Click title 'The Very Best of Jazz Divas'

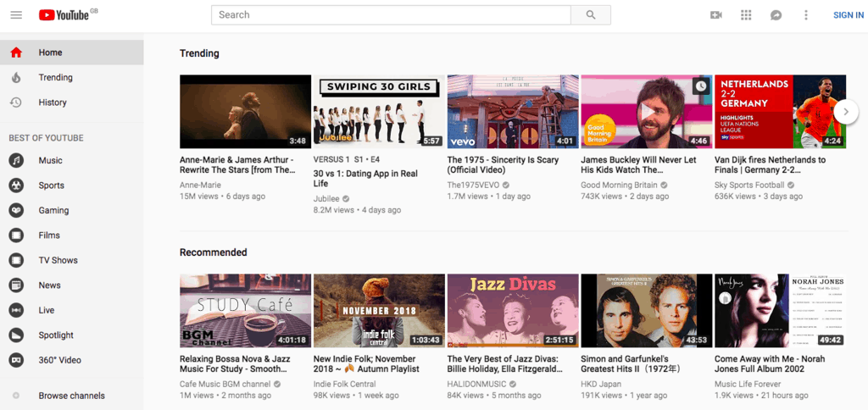[x=505, y=364]
